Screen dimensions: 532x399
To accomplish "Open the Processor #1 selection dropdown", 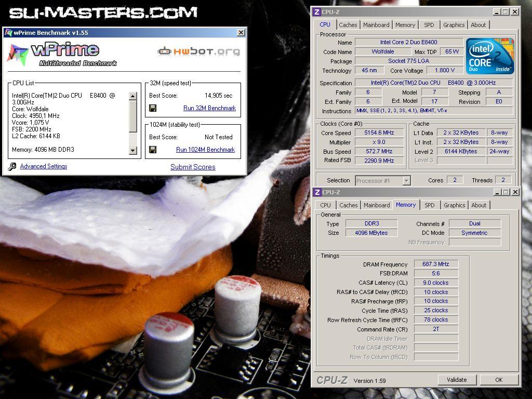I will coord(406,181).
